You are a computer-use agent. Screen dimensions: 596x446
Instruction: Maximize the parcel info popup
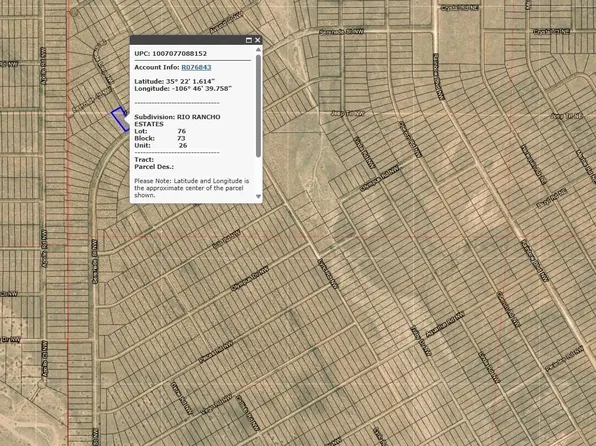[x=249, y=40]
